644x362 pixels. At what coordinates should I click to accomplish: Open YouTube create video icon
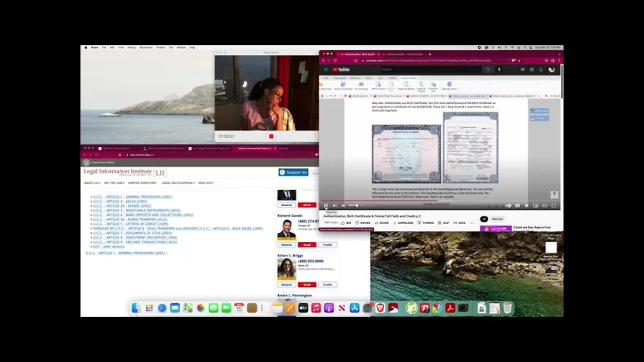tap(522, 69)
